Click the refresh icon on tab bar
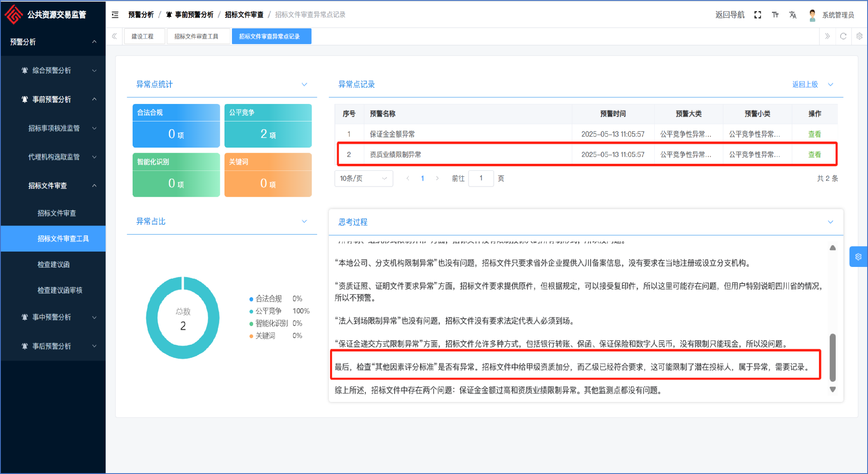Image resolution: width=868 pixels, height=474 pixels. (843, 36)
